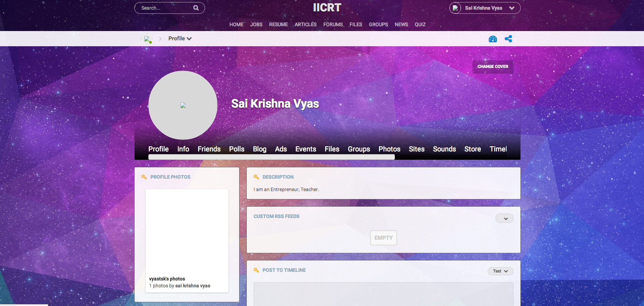The image size is (644, 306).
Task: Click the search magnifier icon
Action: click(196, 8)
